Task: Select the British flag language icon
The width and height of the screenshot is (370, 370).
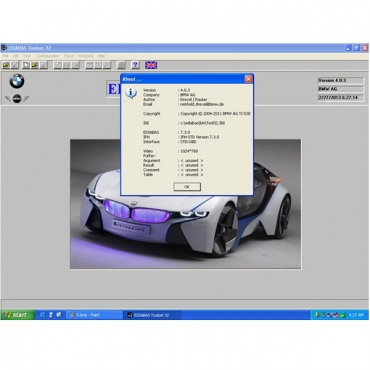Action: tap(151, 65)
